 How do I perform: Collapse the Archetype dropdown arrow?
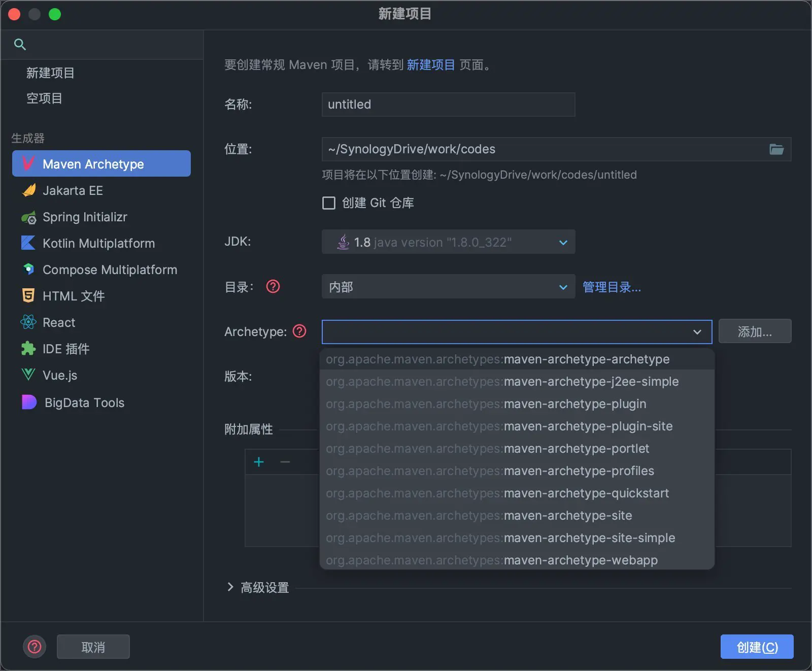[697, 332]
